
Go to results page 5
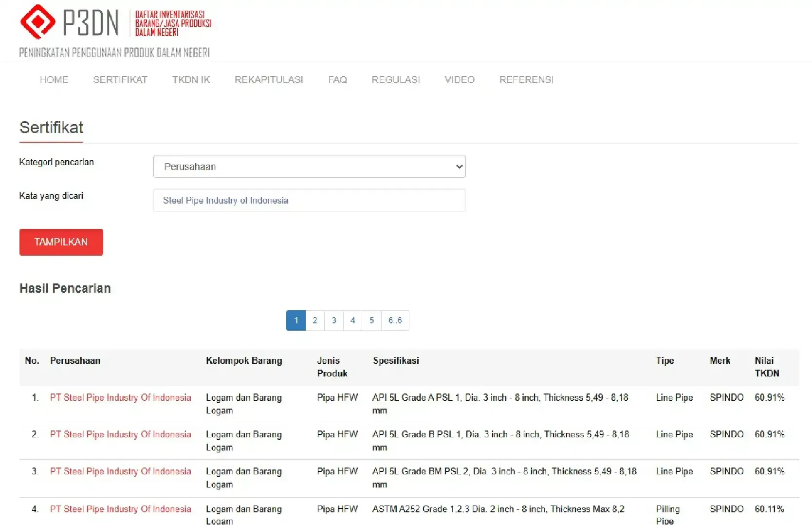pyautogui.click(x=371, y=320)
